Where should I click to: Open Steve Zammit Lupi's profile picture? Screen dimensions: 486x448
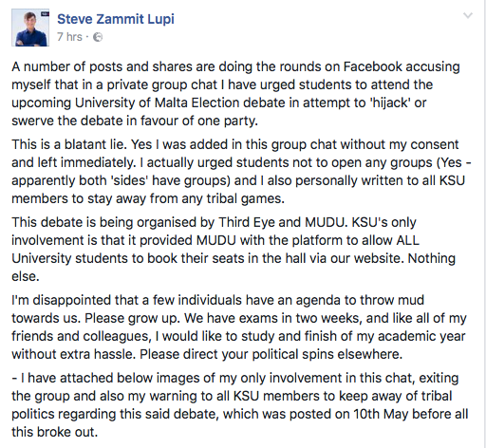coord(30,28)
